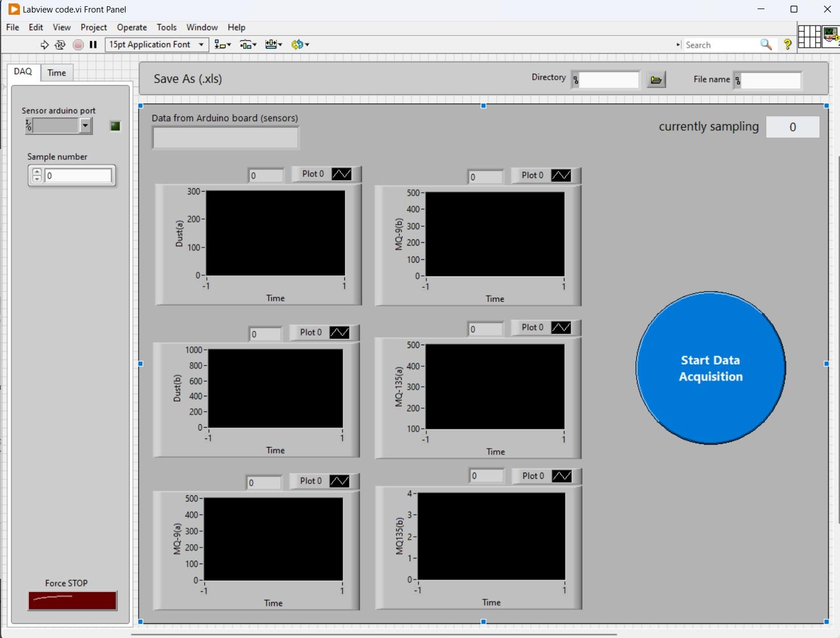Click the MQ135(b) digital display value
Image resolution: width=840 pixels, height=638 pixels.
click(x=486, y=476)
